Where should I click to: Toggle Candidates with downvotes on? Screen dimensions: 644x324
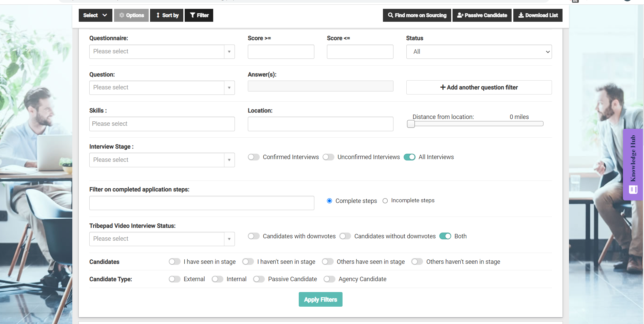(x=254, y=236)
